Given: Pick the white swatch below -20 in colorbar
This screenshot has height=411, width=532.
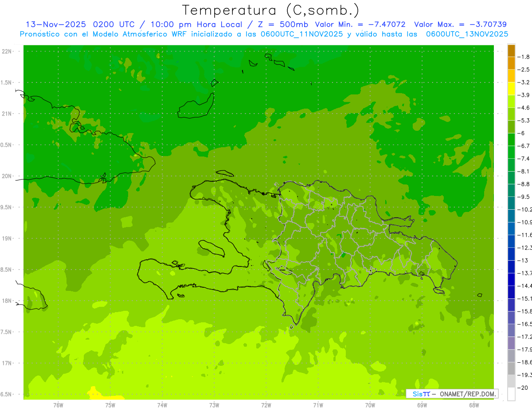Looking at the screenshot, I should click(x=511, y=394).
